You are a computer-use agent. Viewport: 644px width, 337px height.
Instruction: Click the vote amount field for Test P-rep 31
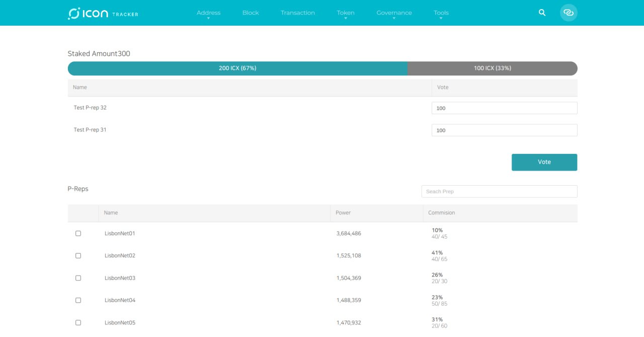(x=504, y=130)
